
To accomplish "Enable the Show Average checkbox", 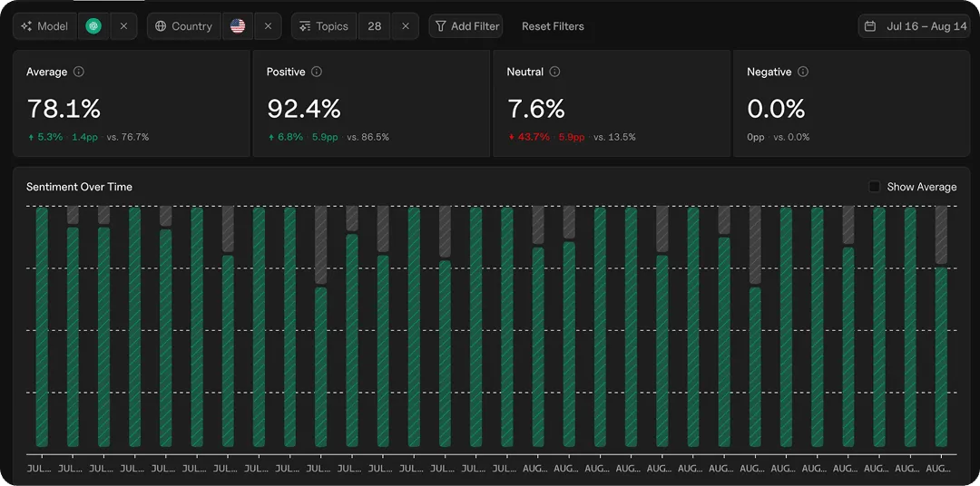I will 875,187.
